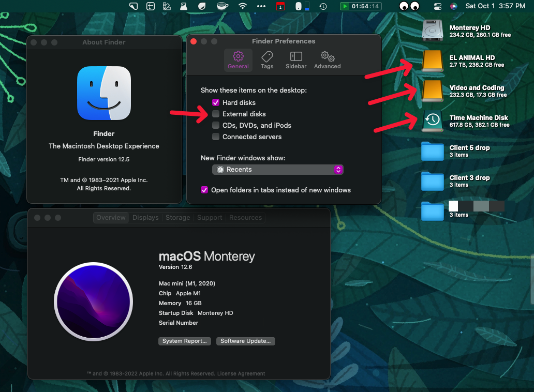
Task: Click the Serial Number label
Action: pyautogui.click(x=179, y=323)
